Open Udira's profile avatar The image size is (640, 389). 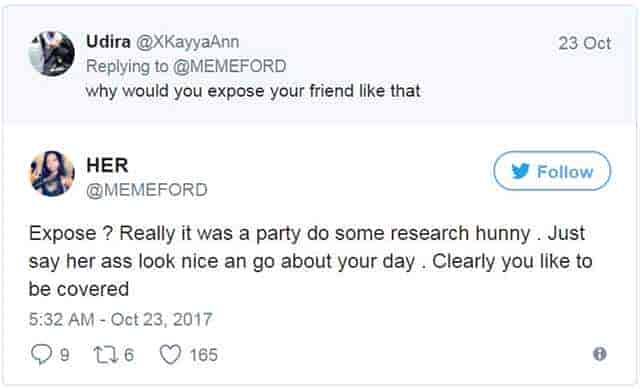pos(52,53)
